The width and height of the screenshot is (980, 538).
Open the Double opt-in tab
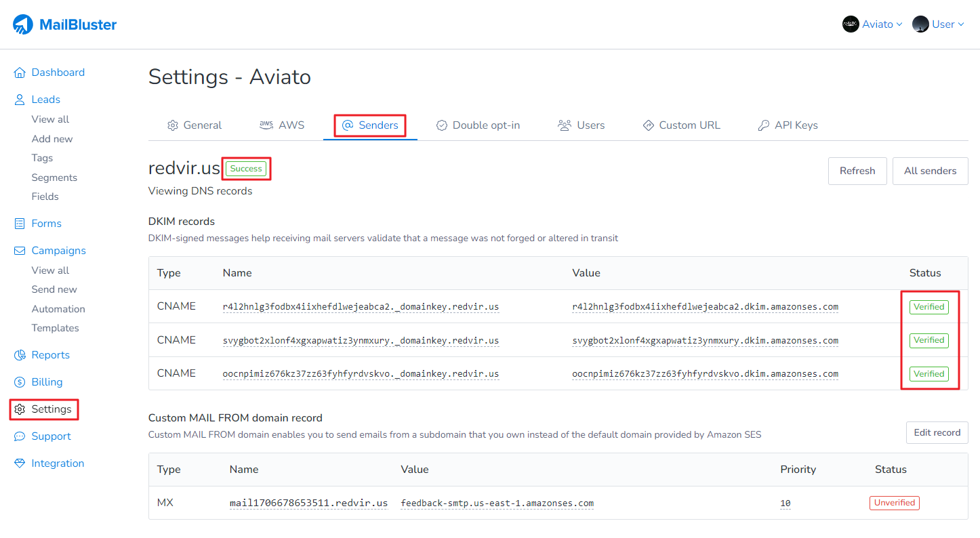pos(478,125)
